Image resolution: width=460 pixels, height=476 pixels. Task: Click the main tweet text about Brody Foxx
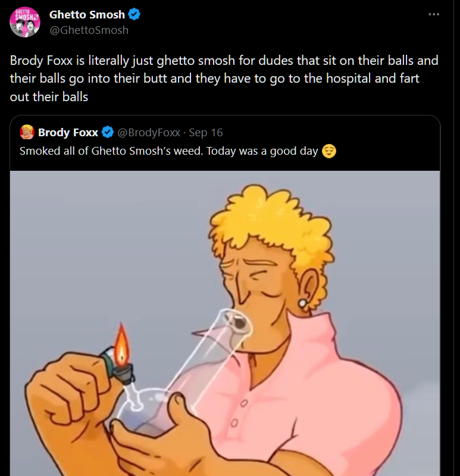tap(214, 78)
